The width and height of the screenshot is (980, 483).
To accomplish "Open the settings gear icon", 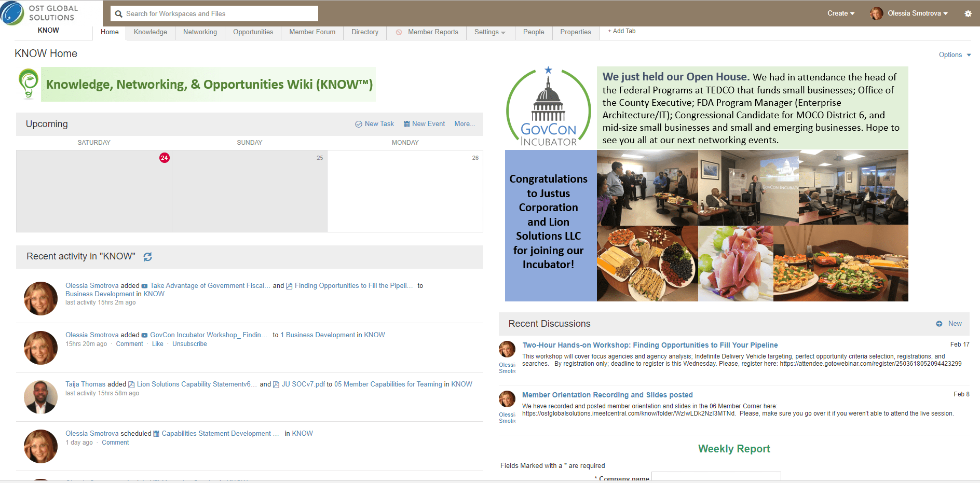I will 968,14.
